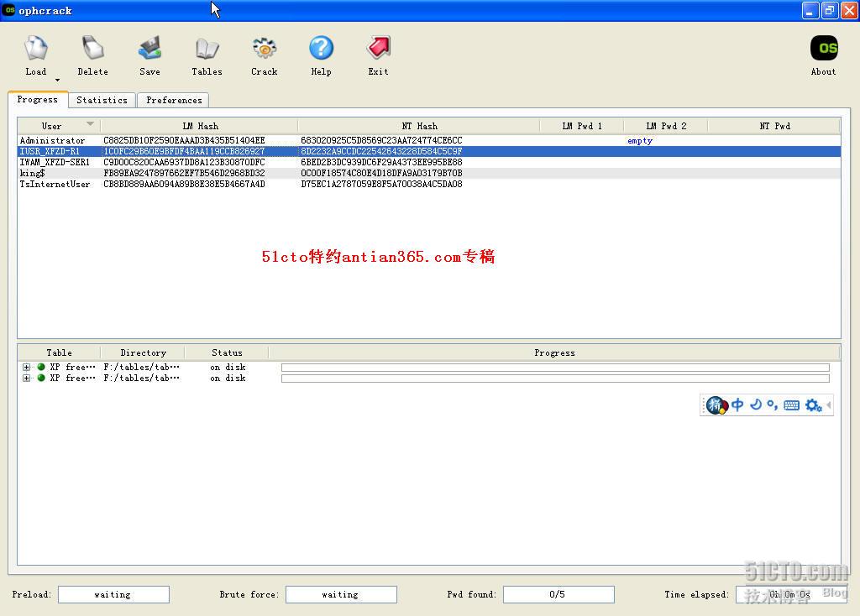
Task: Click the Time elapsed field
Action: pos(790,595)
